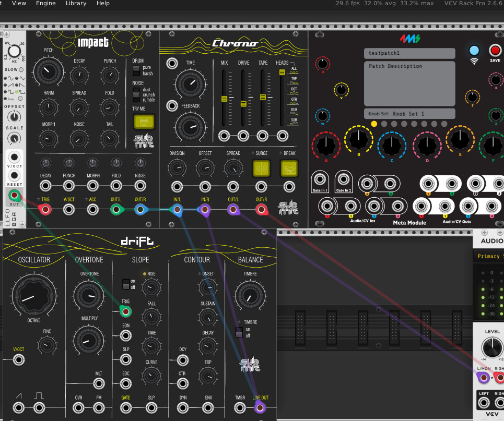Click the blue Wi-Fi button on Meta Module

[x=474, y=51]
